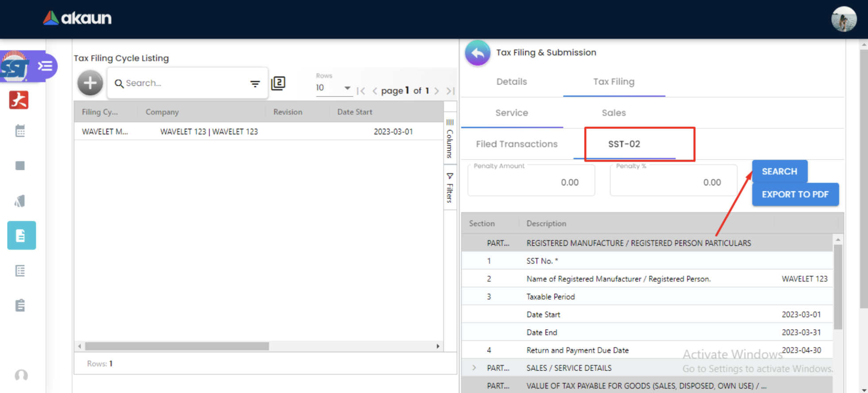Image resolution: width=868 pixels, height=393 pixels.
Task: Click the Penalty Amount input field
Action: pyautogui.click(x=531, y=182)
